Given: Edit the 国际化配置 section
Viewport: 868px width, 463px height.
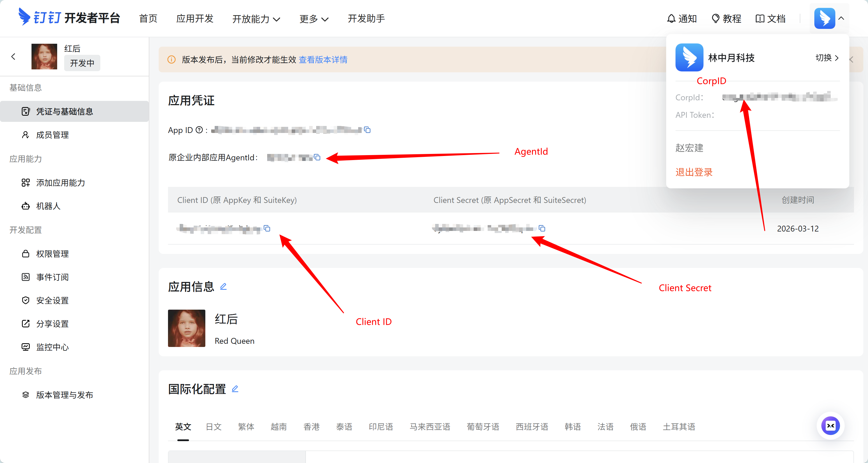Looking at the screenshot, I should tap(235, 389).
